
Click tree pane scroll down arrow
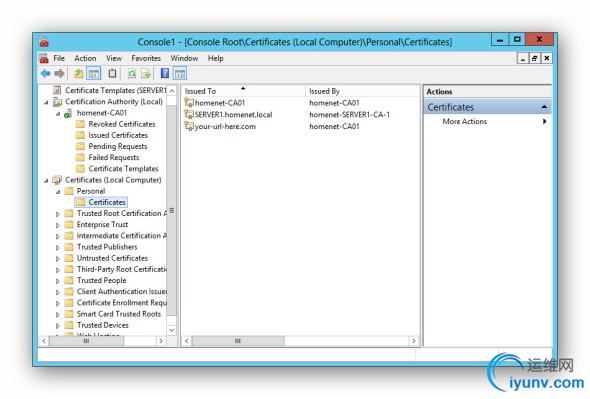(x=172, y=330)
